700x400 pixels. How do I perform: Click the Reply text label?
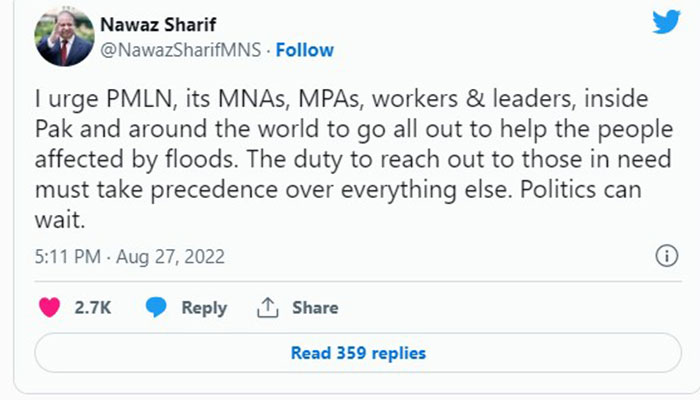[x=204, y=308]
